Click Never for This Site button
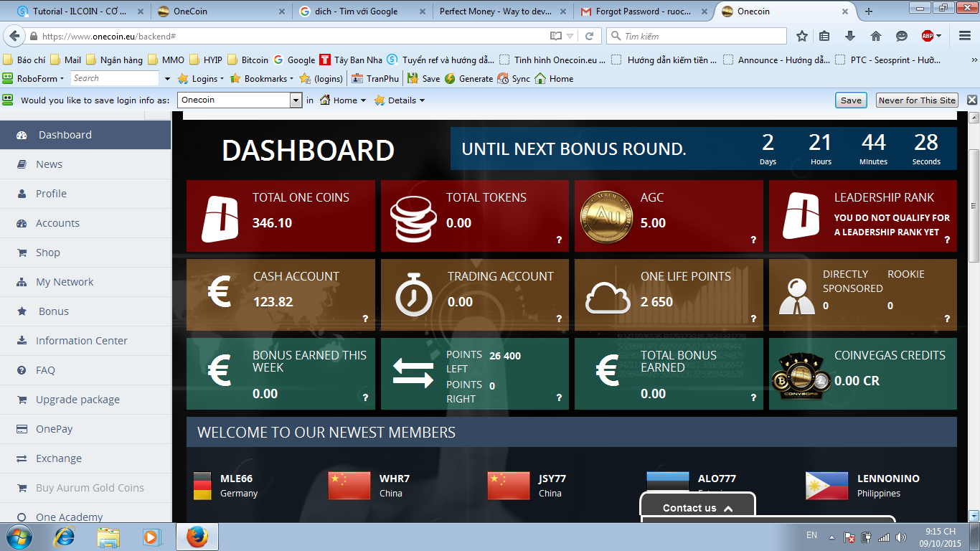 click(x=917, y=100)
